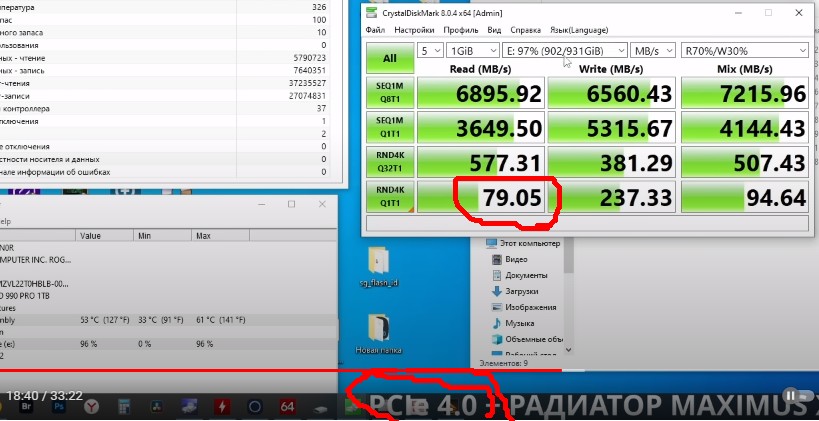819x421 pixels.
Task: Open the test count dropdown showing 5
Action: pyautogui.click(x=429, y=51)
